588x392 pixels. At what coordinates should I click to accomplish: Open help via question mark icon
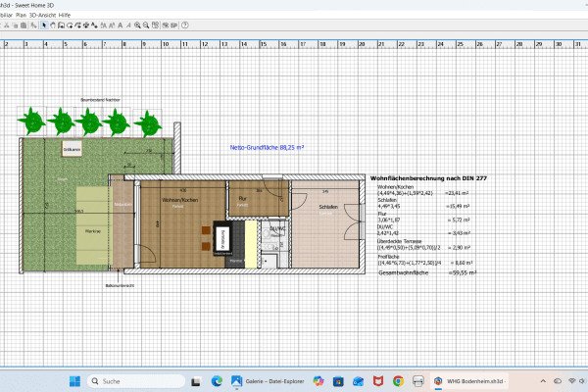[185, 25]
